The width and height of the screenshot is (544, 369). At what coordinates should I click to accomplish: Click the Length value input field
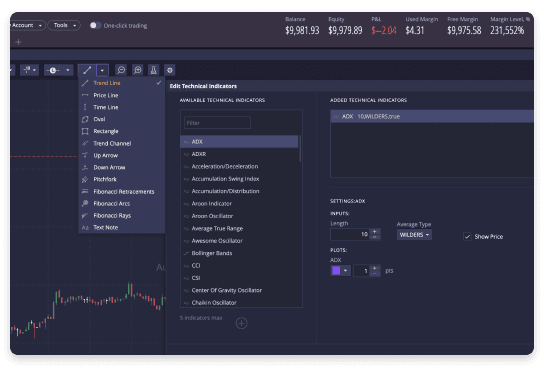350,234
